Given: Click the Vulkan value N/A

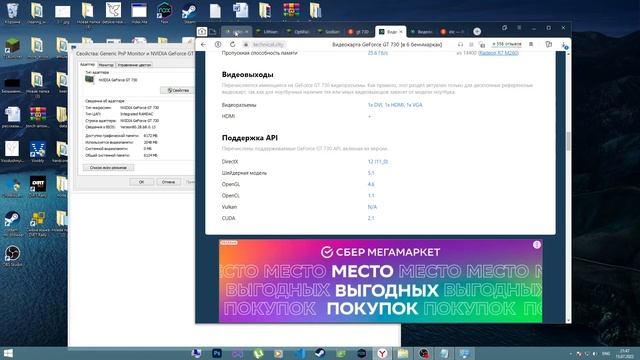Looking at the screenshot, I should [x=372, y=207].
